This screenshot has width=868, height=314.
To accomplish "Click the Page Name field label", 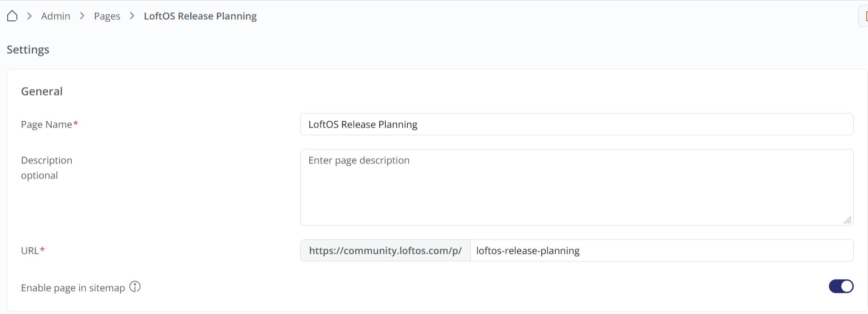I will (46, 124).
